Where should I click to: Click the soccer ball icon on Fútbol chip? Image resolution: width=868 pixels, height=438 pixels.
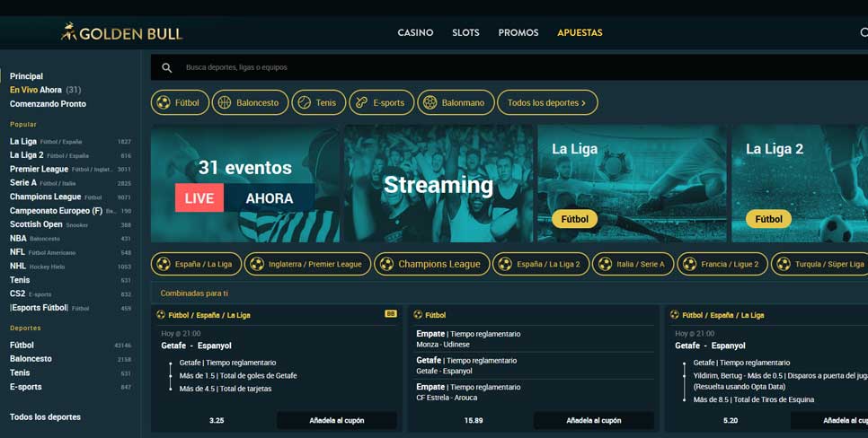point(164,102)
